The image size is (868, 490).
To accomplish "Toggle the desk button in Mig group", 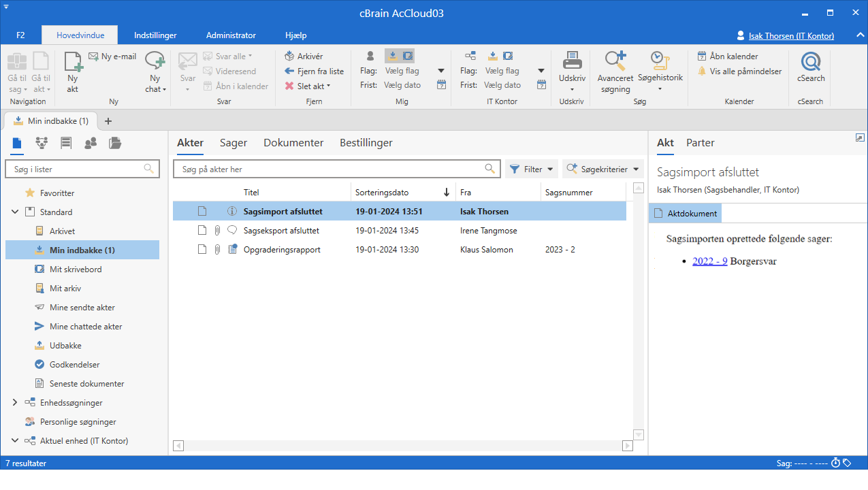I will [x=407, y=56].
